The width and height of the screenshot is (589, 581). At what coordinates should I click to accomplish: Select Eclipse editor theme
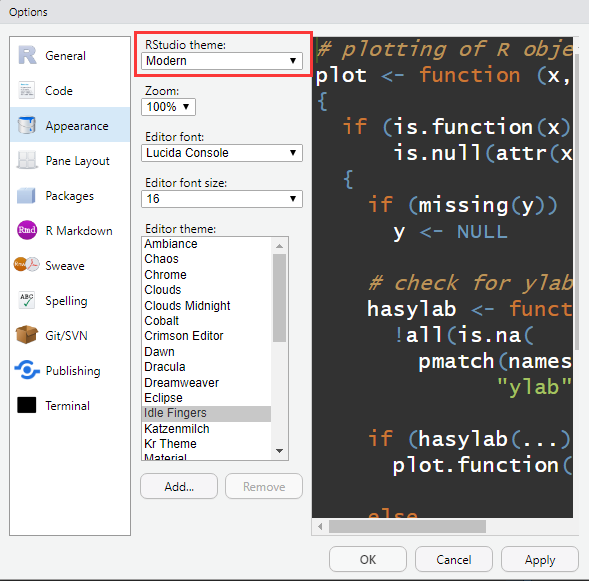click(x=206, y=397)
